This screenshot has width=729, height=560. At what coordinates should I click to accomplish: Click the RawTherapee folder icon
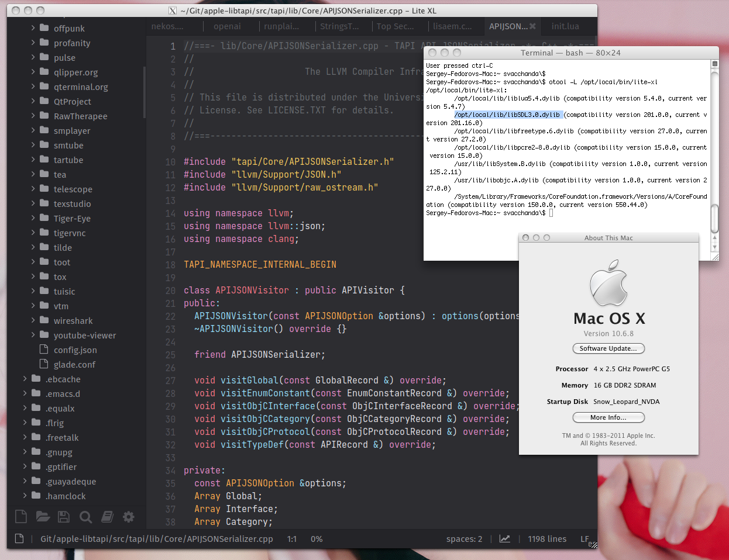pyautogui.click(x=44, y=116)
